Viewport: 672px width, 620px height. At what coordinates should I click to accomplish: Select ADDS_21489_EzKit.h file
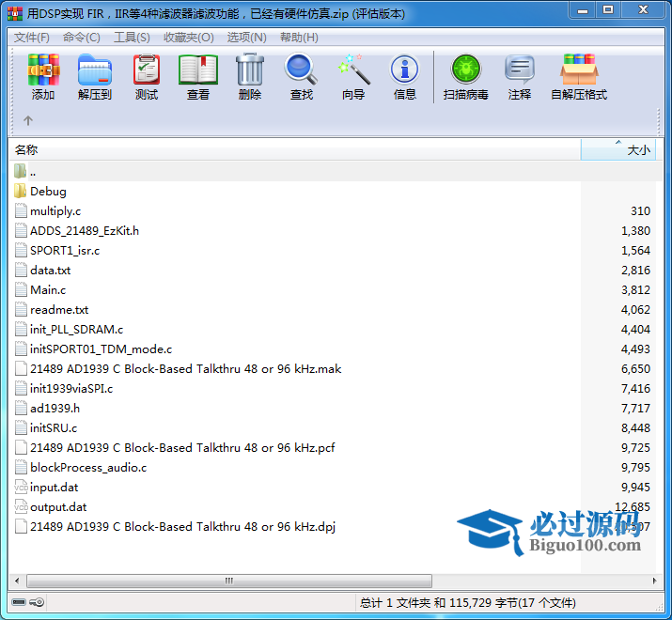[85, 230]
